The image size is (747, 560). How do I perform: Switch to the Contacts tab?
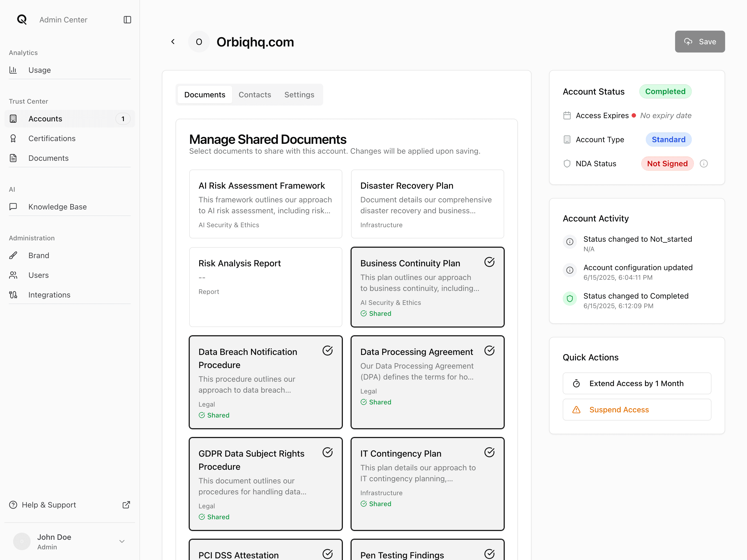pos(255,95)
